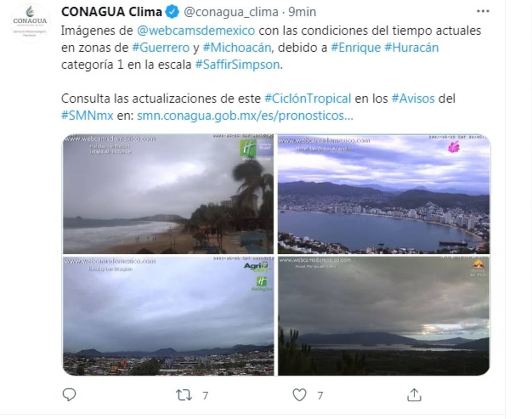Open the CONAGUA Clima account name
This screenshot has height=419, width=532.
coord(111,12)
